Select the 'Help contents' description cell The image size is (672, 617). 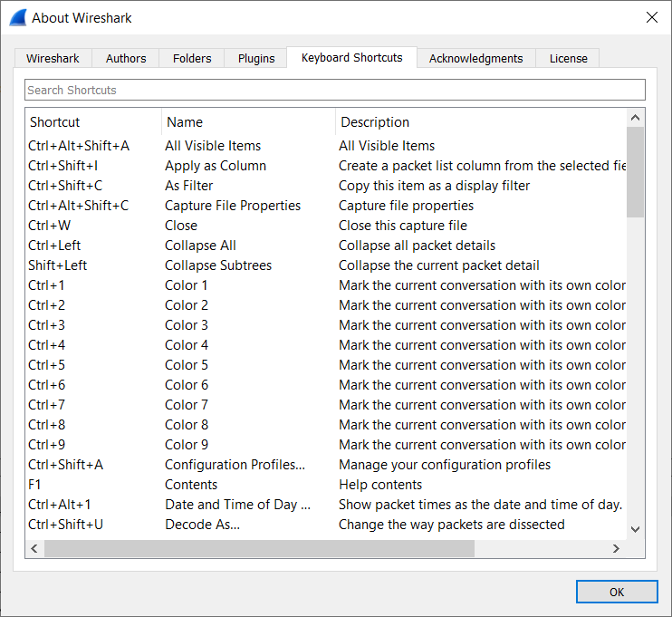tap(380, 485)
